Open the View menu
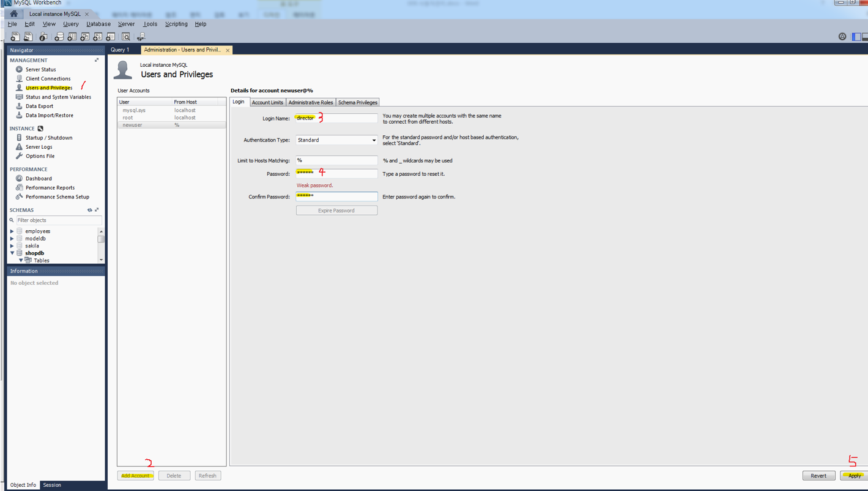868x491 pixels. (49, 24)
